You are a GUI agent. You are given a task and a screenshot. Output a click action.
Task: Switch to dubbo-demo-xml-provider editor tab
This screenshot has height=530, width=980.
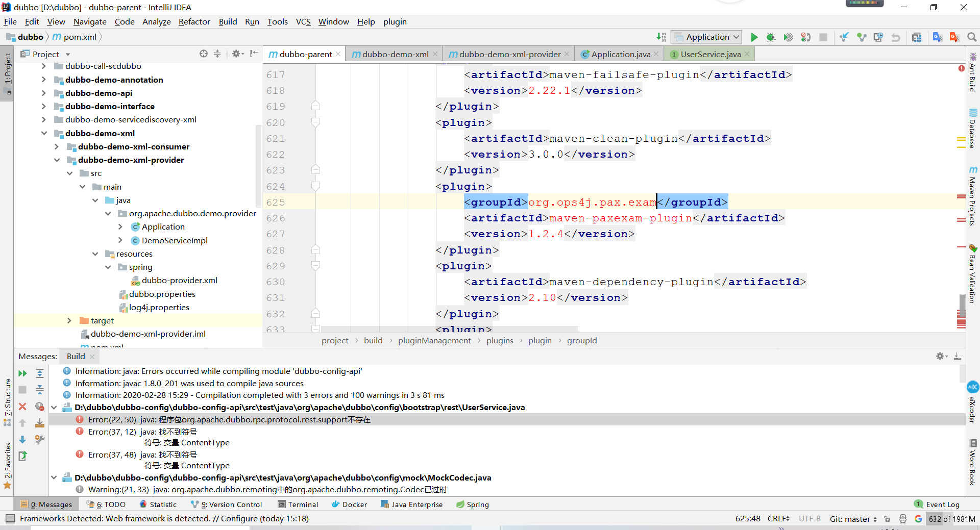click(509, 54)
